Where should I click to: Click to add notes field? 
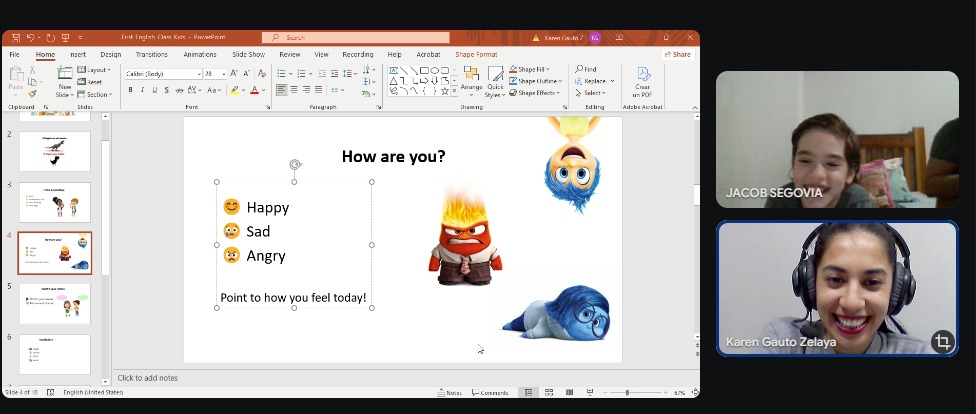click(405, 378)
